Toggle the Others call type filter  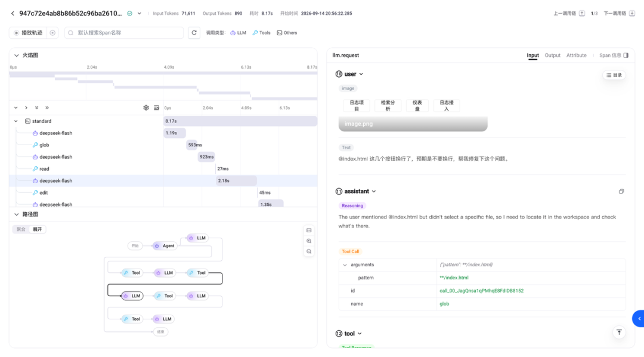[x=287, y=33]
